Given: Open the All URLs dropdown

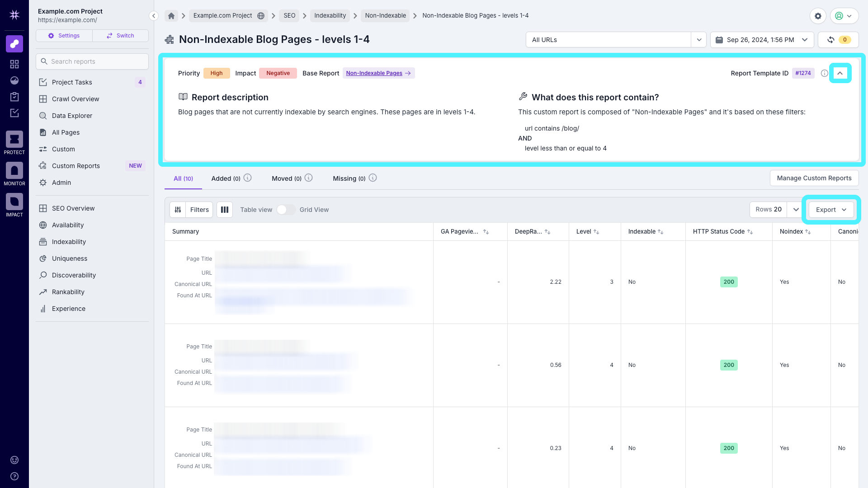Looking at the screenshot, I should (616, 40).
